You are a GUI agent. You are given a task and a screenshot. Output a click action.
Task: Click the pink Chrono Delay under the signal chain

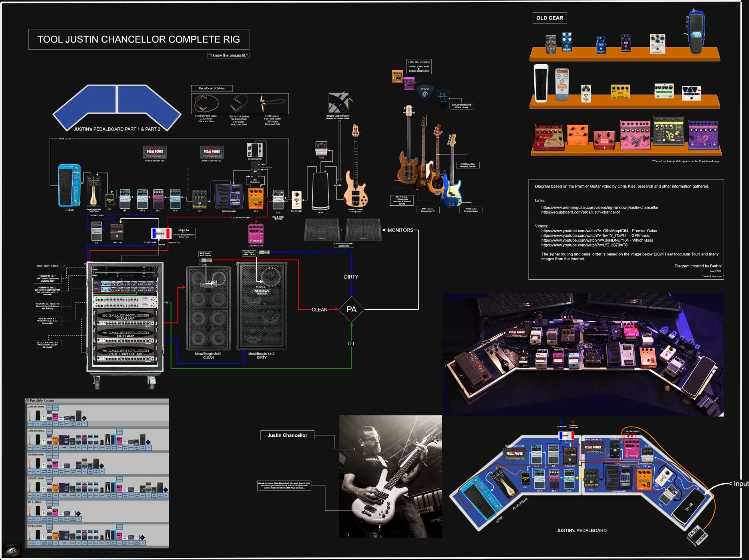point(256,234)
